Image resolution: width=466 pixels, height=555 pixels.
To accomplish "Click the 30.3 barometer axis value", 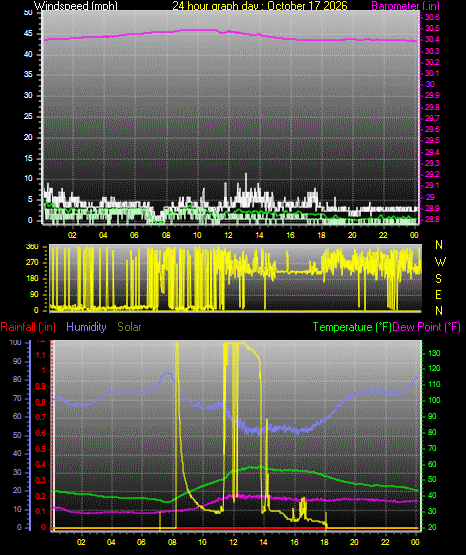I will tap(432, 51).
